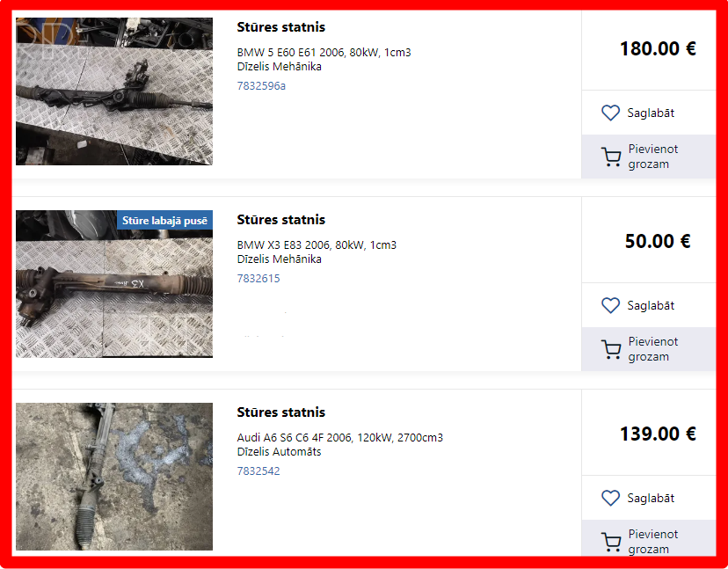Click cart icon for BMW 5 E60 listing
The width and height of the screenshot is (728, 569).
tap(611, 157)
